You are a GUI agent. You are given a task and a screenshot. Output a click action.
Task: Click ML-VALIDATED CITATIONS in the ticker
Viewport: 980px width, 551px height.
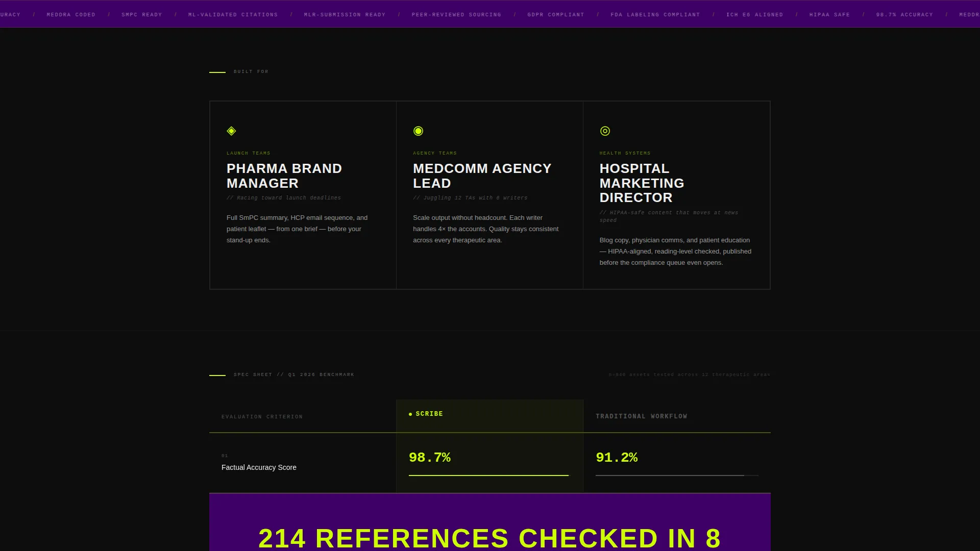point(233,15)
